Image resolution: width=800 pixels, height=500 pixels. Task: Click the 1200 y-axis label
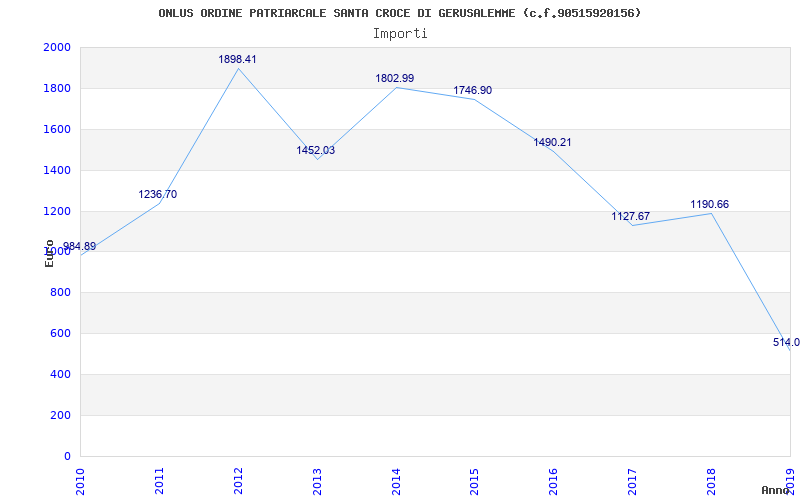point(57,211)
